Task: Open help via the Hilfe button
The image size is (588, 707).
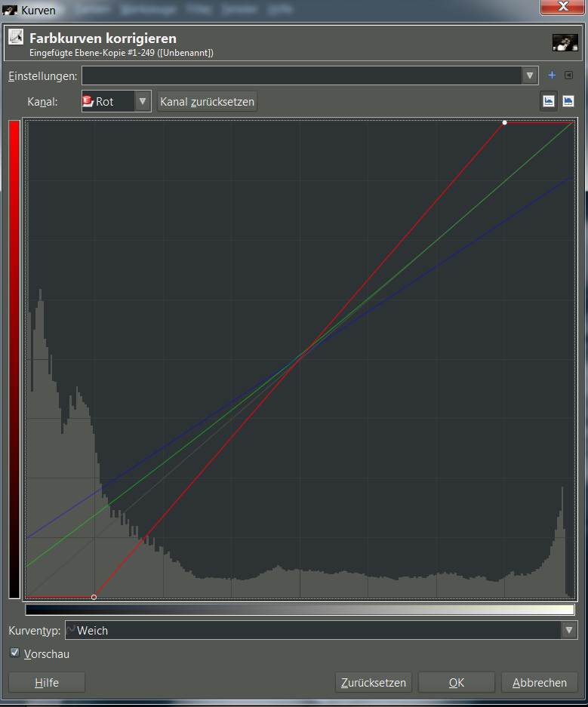Action: click(x=47, y=682)
